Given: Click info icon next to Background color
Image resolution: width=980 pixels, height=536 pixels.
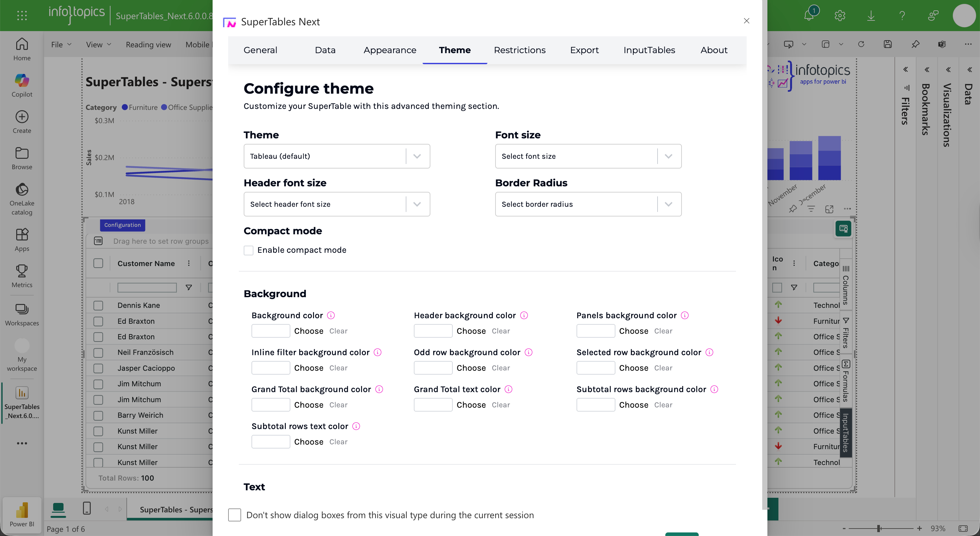Looking at the screenshot, I should tap(331, 315).
